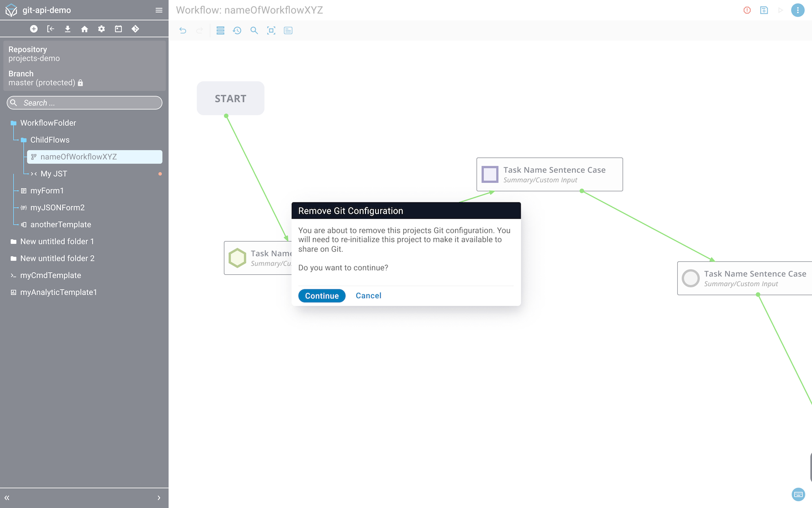This screenshot has height=508, width=812.
Task: Click the lock icon next to master branch
Action: tap(80, 83)
